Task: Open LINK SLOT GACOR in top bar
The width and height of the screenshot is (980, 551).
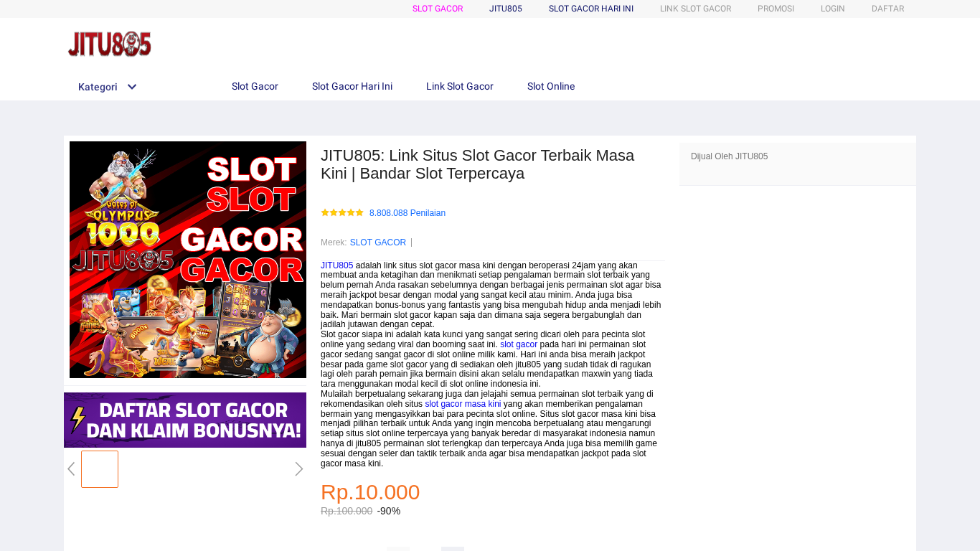Action: pyautogui.click(x=696, y=9)
